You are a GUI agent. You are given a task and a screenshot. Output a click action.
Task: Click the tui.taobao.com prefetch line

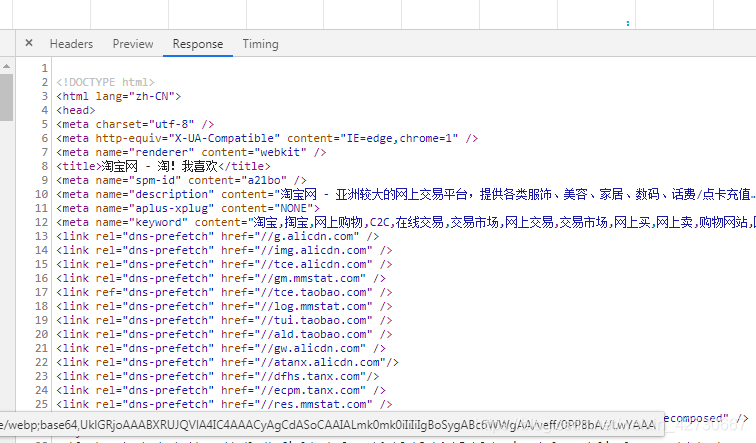coord(224,320)
